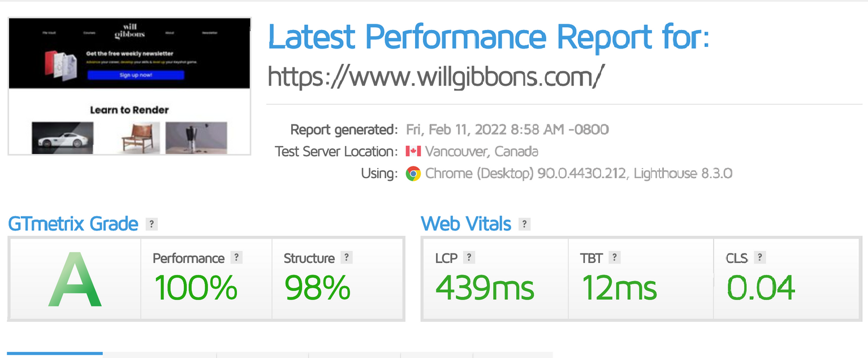Click the Chrome browser logo icon
The image size is (868, 358).
tap(413, 174)
